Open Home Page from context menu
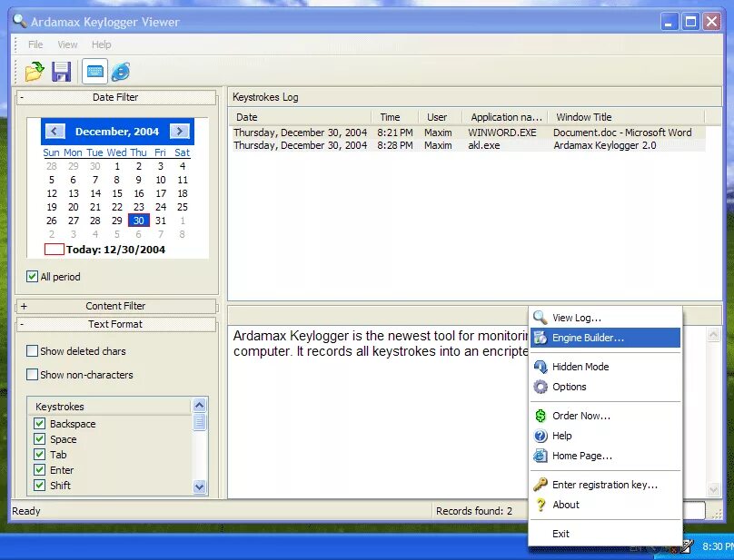734x560 pixels. click(605, 457)
